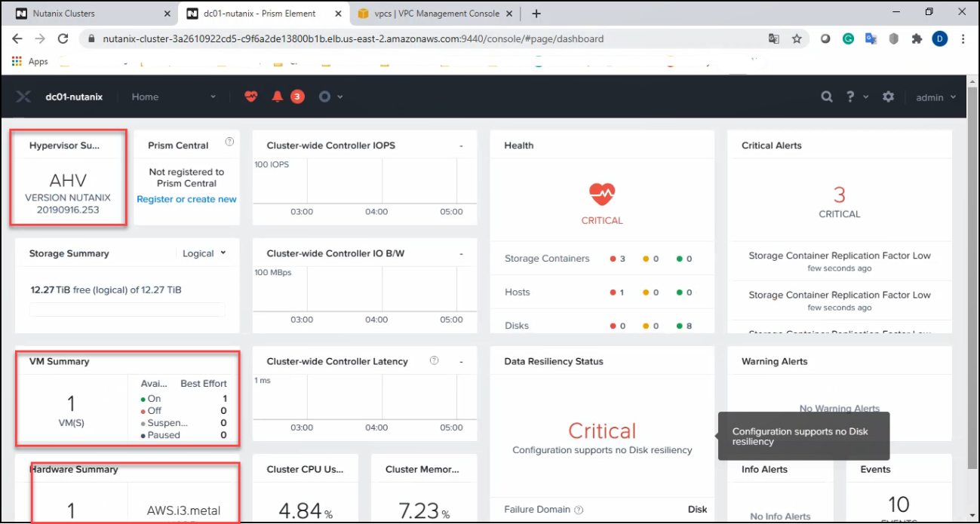Screen dimensions: 980x524
Task: Open the alerts bell icon
Action: pyautogui.click(x=278, y=97)
